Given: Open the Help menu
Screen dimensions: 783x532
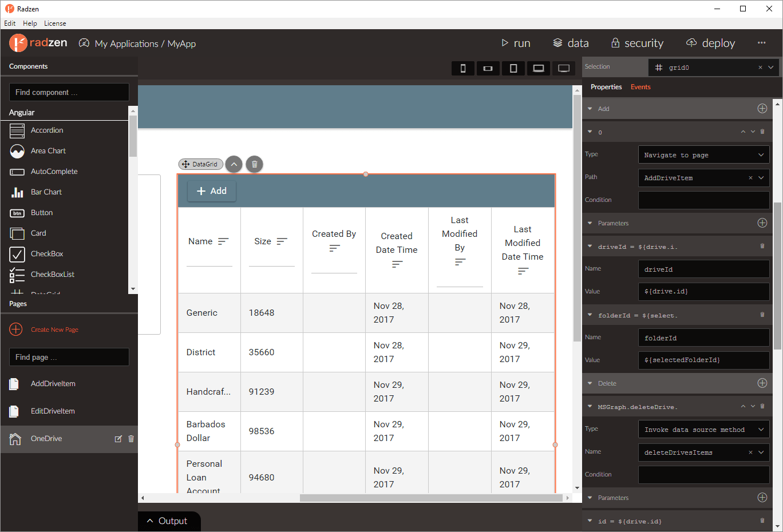Looking at the screenshot, I should click(30, 23).
